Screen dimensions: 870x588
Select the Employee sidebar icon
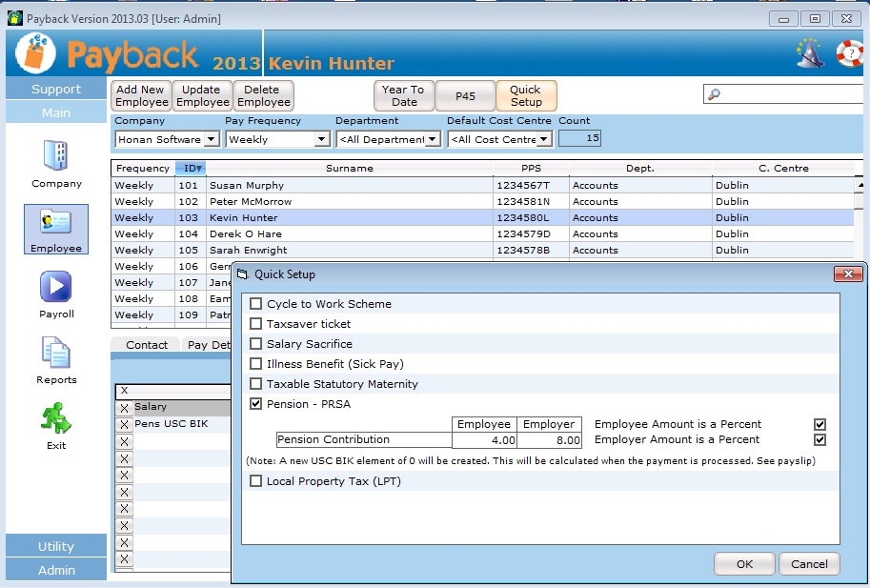[x=56, y=223]
